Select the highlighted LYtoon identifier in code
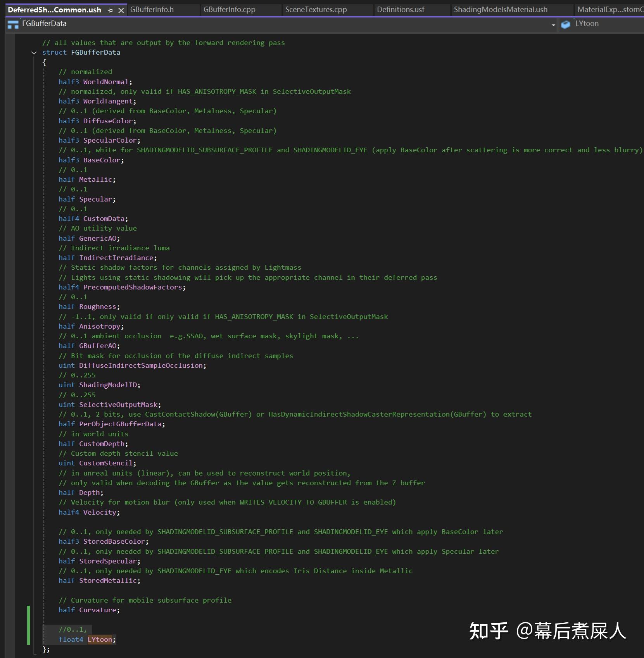Screen dimensions: 644x658 point(100,639)
